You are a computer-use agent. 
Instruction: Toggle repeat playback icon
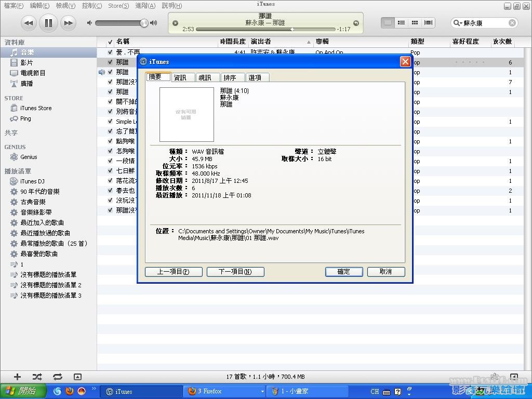pyautogui.click(x=58, y=377)
